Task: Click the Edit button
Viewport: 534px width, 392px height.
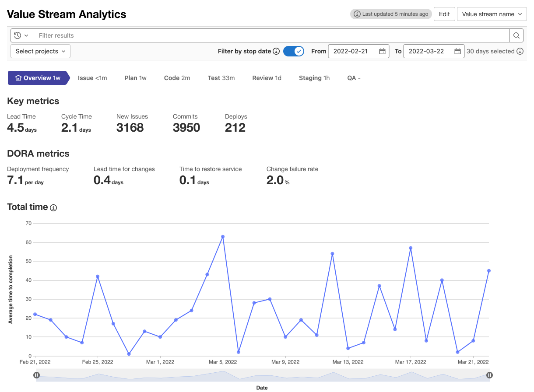Action: [444, 14]
